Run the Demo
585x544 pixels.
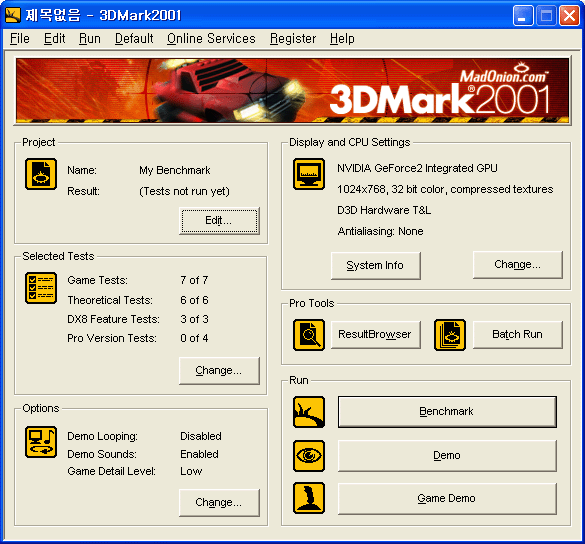pos(447,456)
